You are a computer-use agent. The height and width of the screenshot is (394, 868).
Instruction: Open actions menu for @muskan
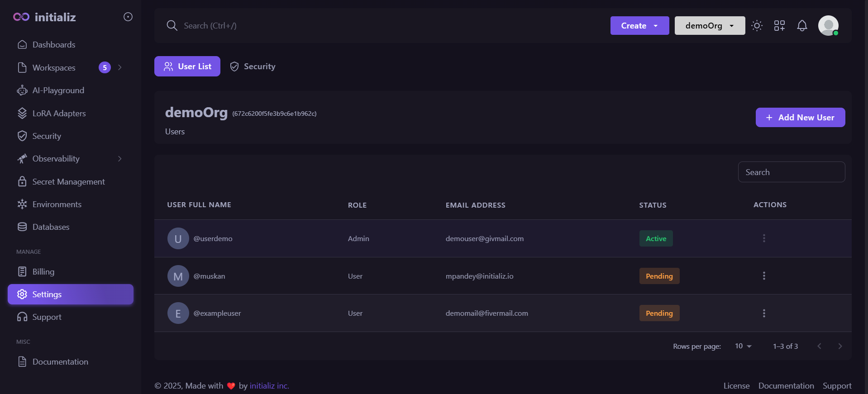point(764,276)
